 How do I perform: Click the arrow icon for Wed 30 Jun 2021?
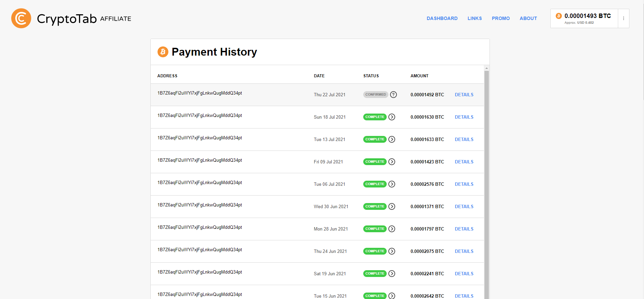[x=392, y=206]
